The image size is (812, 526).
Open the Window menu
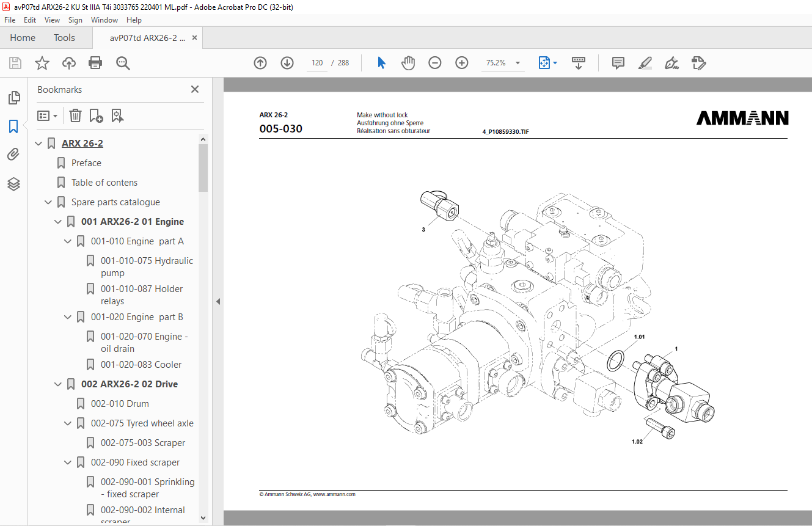click(x=104, y=20)
